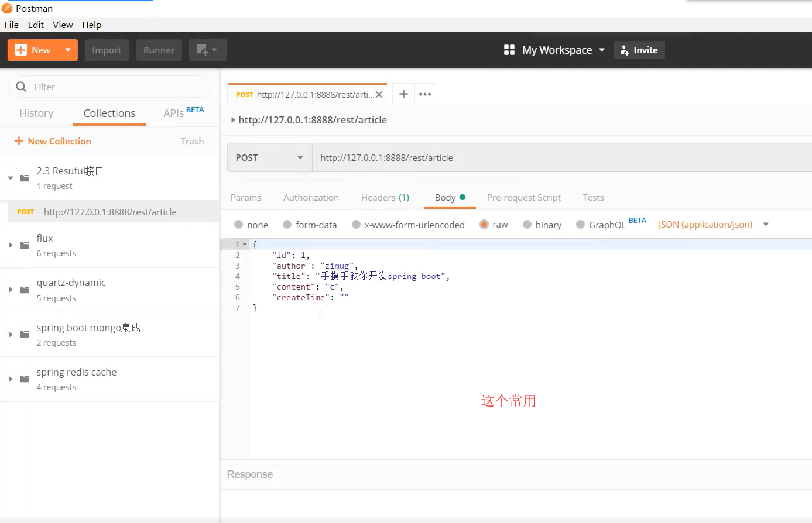
Task: Open the POST method dropdown
Action: 270,157
